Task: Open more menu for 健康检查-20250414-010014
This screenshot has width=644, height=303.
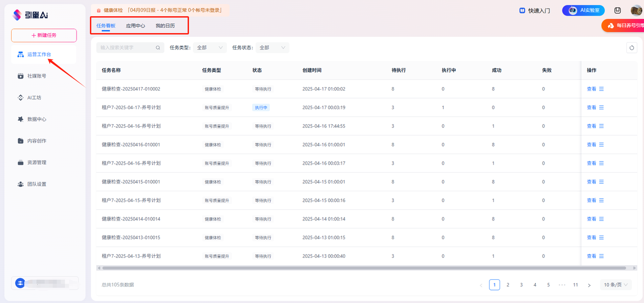Action: click(x=601, y=219)
